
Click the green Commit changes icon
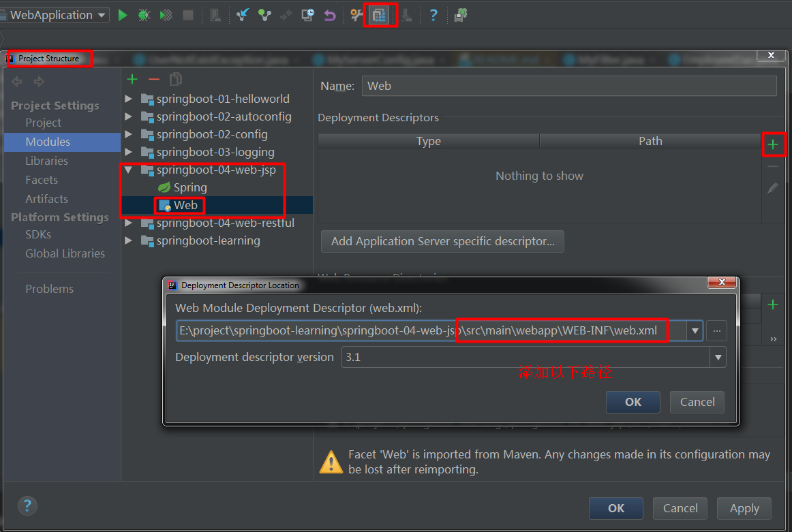264,15
